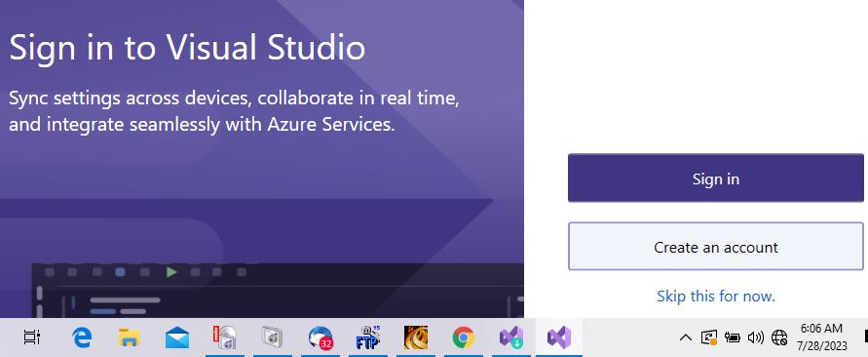Click the Sign in button

point(716,178)
